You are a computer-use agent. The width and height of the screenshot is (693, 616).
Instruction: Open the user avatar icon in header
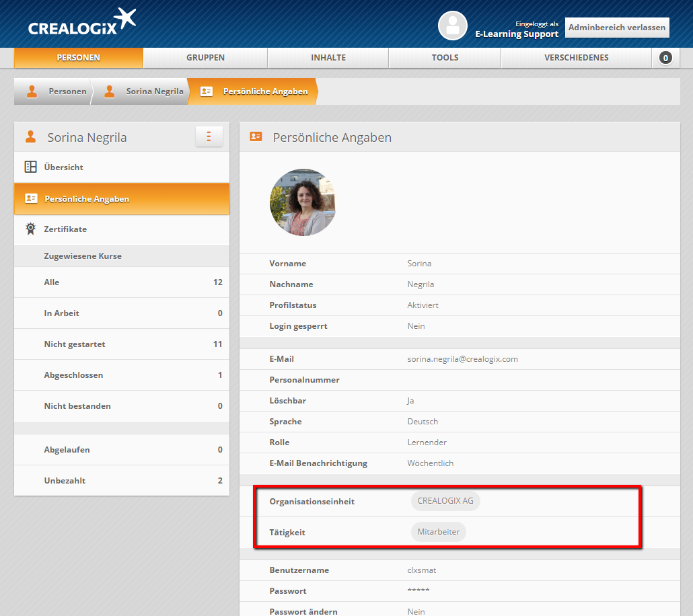click(453, 26)
